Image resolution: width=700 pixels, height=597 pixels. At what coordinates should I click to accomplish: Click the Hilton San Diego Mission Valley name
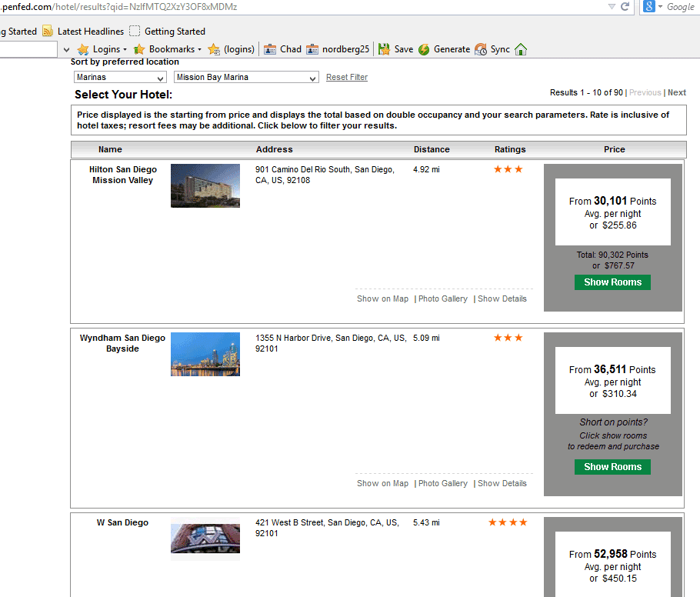pos(123,175)
